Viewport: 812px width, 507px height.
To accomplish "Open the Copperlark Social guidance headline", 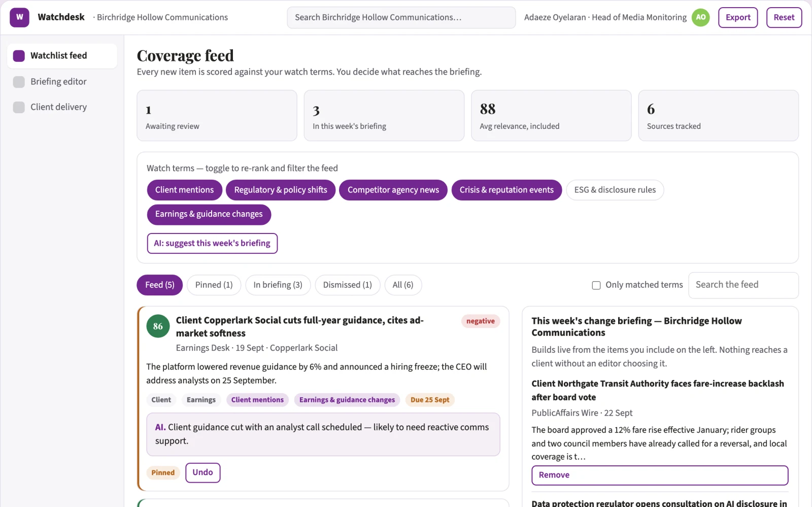I will point(299,327).
